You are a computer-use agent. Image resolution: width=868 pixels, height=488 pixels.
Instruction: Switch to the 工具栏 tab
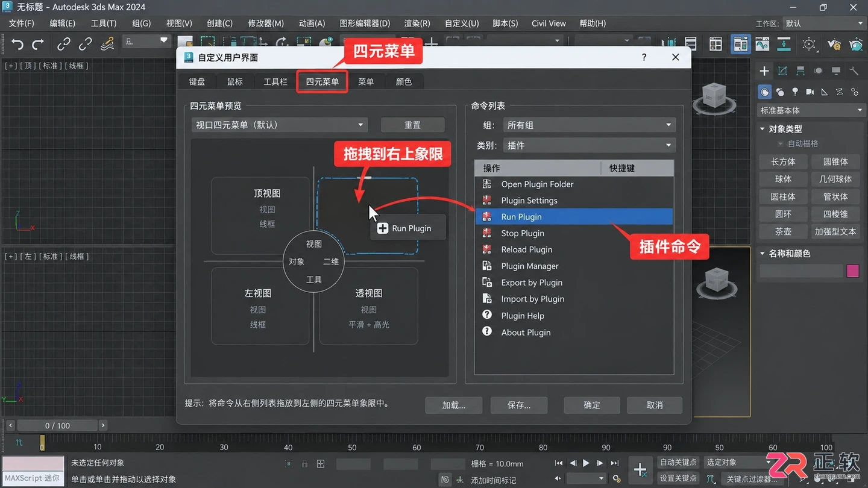pos(275,81)
